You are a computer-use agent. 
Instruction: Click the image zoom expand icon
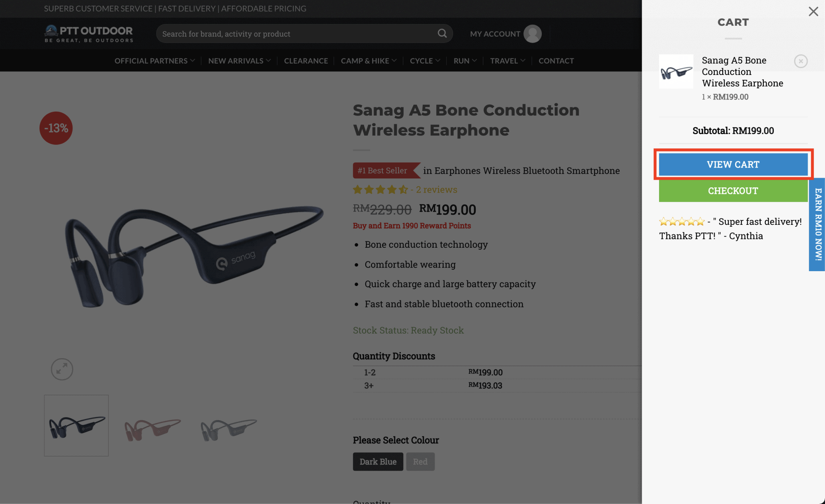62,369
